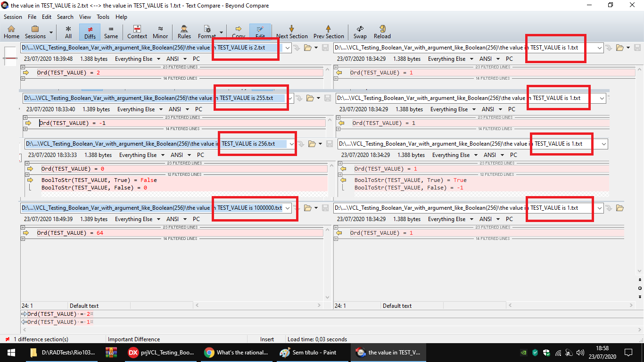644x362 pixels.
Task: Click the volume tray icon
Action: pos(580,352)
